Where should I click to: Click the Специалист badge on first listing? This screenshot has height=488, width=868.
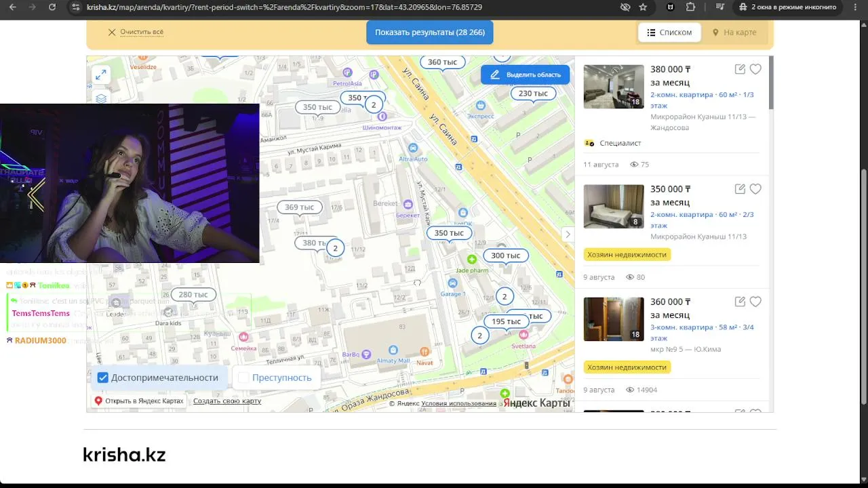(x=612, y=143)
